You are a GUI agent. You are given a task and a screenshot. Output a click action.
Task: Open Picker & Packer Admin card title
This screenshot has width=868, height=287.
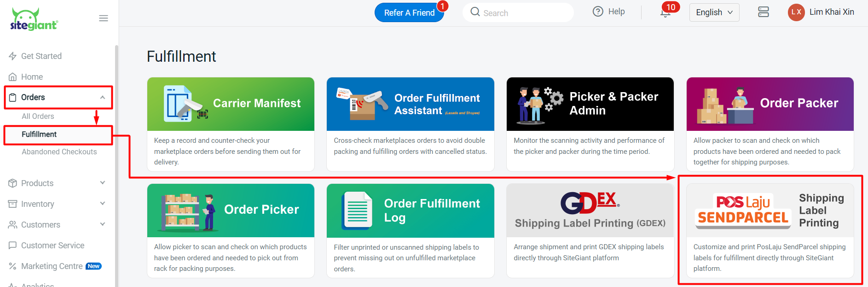[614, 104]
